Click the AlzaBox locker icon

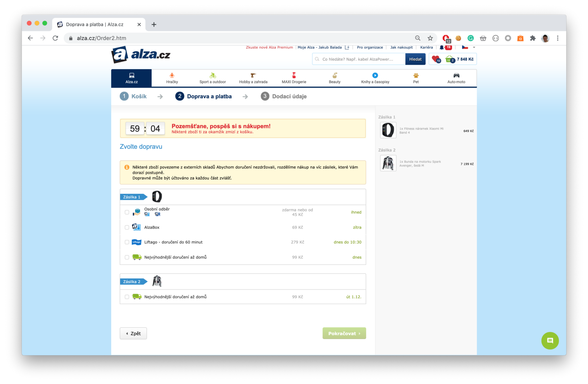pos(136,227)
